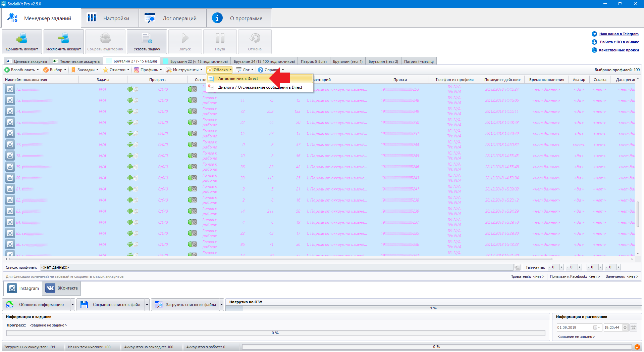Toggle the state switch in row 73

(x=192, y=100)
